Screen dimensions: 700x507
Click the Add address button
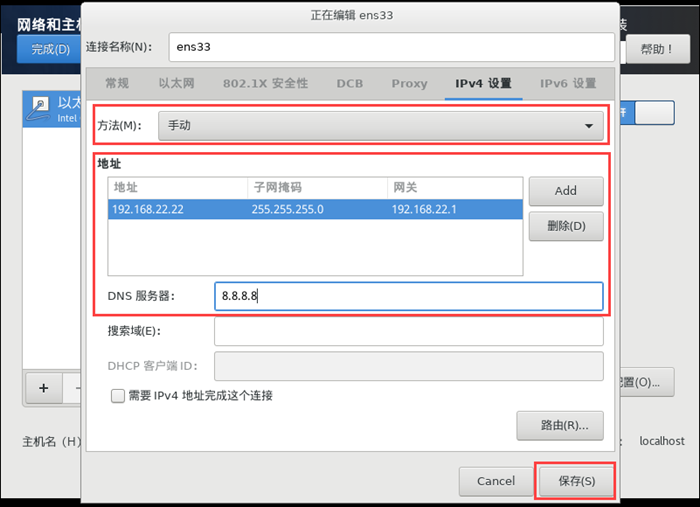565,191
